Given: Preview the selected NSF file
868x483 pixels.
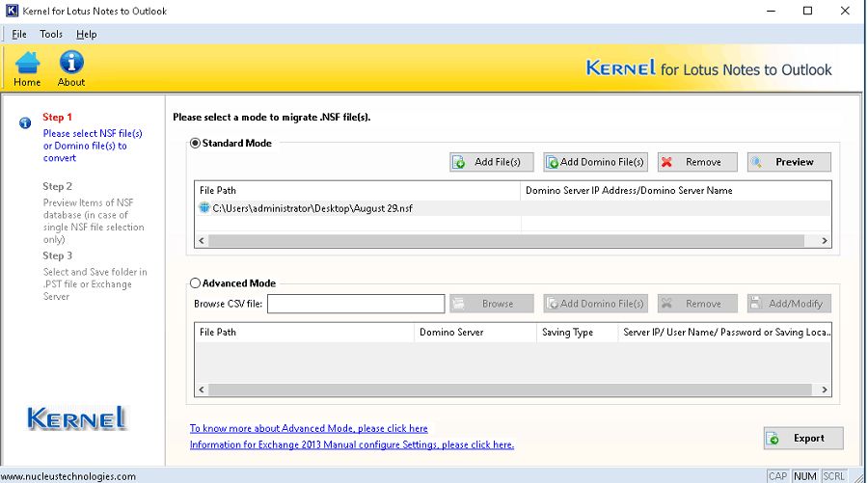Looking at the screenshot, I should click(788, 162).
